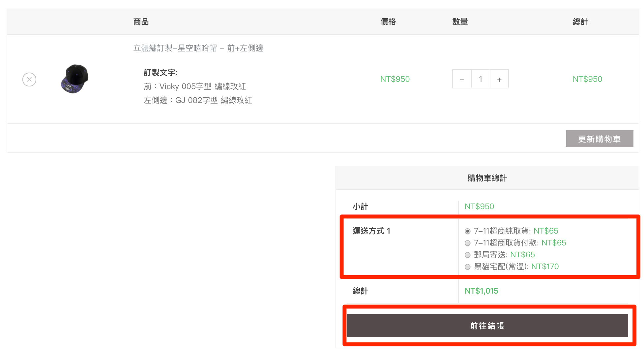Decrease quantity with the minus button
This screenshot has height=353, width=644.
click(x=462, y=79)
